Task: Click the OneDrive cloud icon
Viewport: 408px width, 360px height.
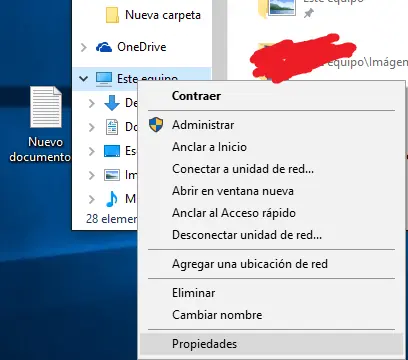Action: pyautogui.click(x=104, y=47)
